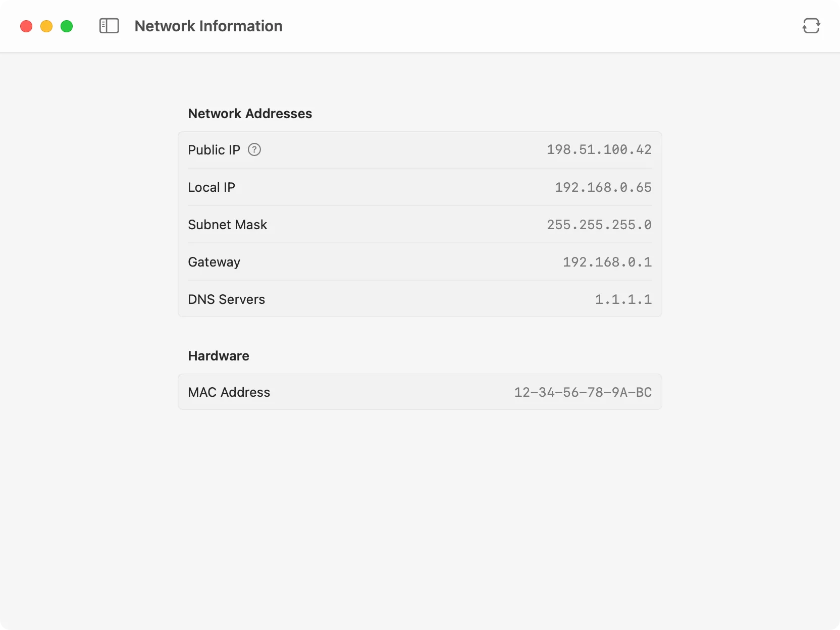This screenshot has width=840, height=630.
Task: Click the DNS Servers row label
Action: click(226, 299)
